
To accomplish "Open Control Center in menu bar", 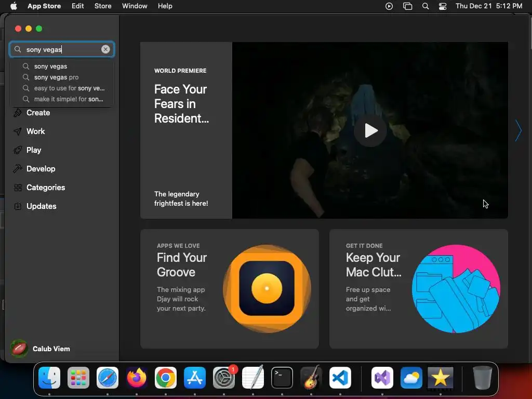I will [x=443, y=6].
